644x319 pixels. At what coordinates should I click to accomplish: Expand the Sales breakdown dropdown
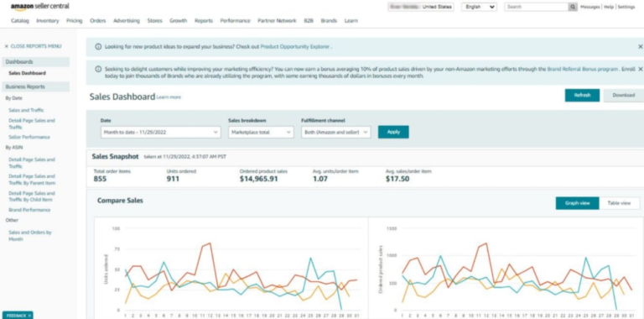point(261,132)
